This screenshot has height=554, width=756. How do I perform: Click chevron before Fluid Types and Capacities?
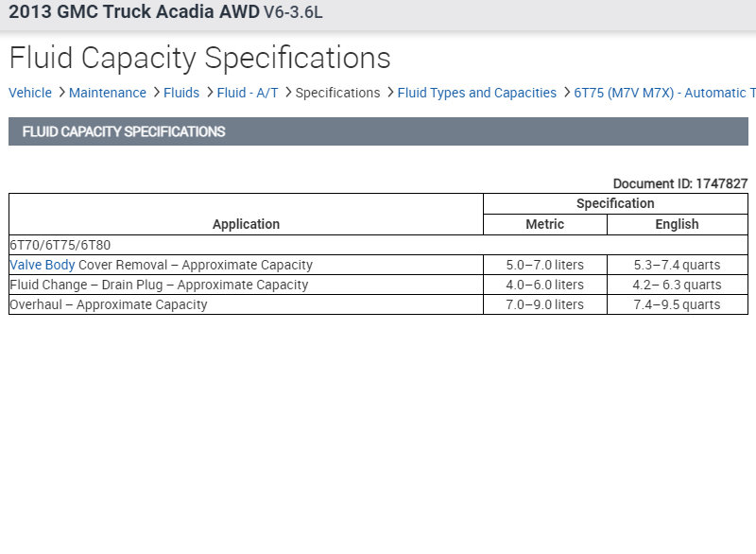coord(389,93)
